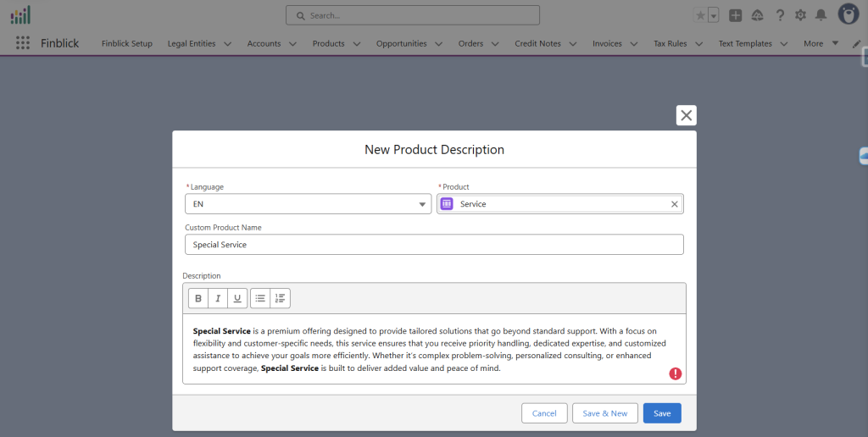This screenshot has height=437, width=868.
Task: Toggle bold formatting in description editor
Action: [x=198, y=298]
